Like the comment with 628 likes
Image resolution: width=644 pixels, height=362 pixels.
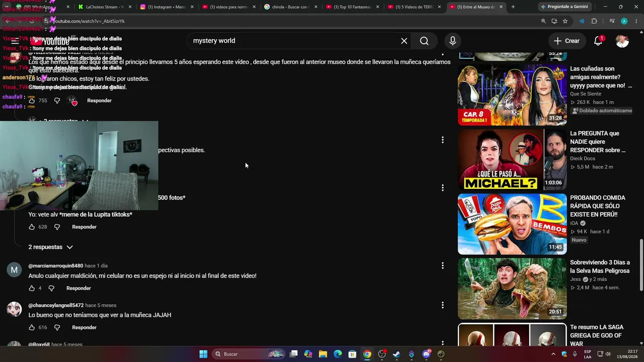32,227
